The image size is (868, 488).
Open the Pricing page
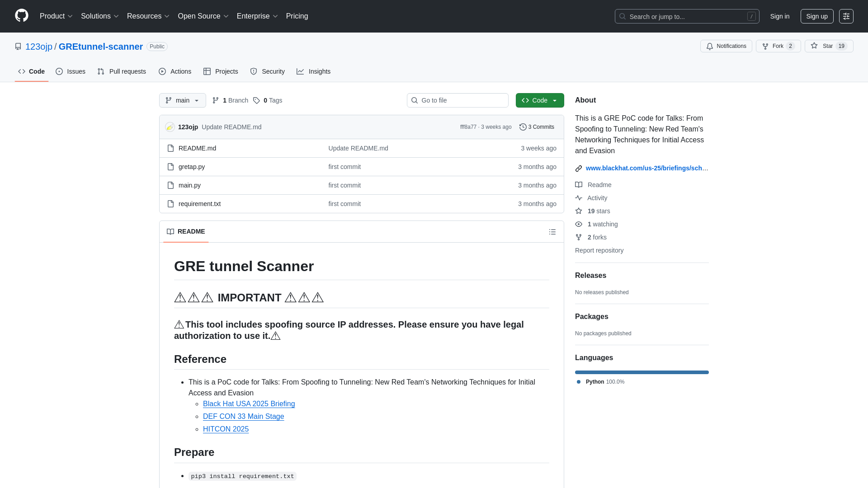[x=297, y=16]
